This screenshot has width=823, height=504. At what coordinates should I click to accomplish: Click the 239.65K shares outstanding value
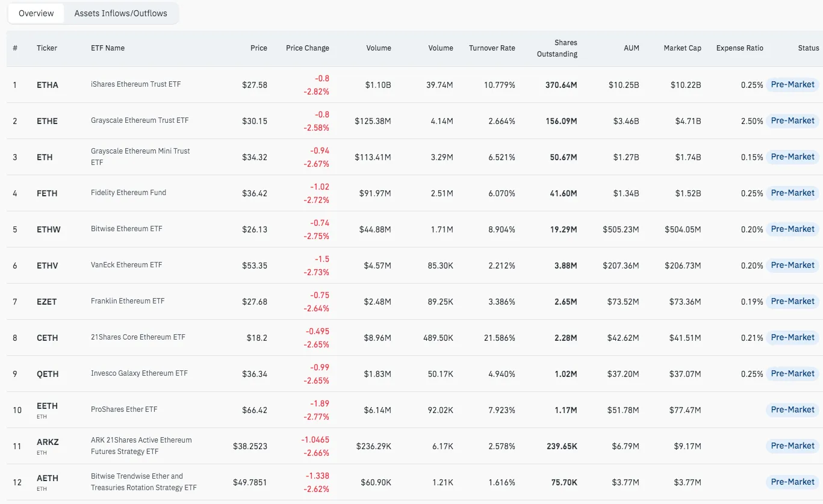tap(561, 446)
